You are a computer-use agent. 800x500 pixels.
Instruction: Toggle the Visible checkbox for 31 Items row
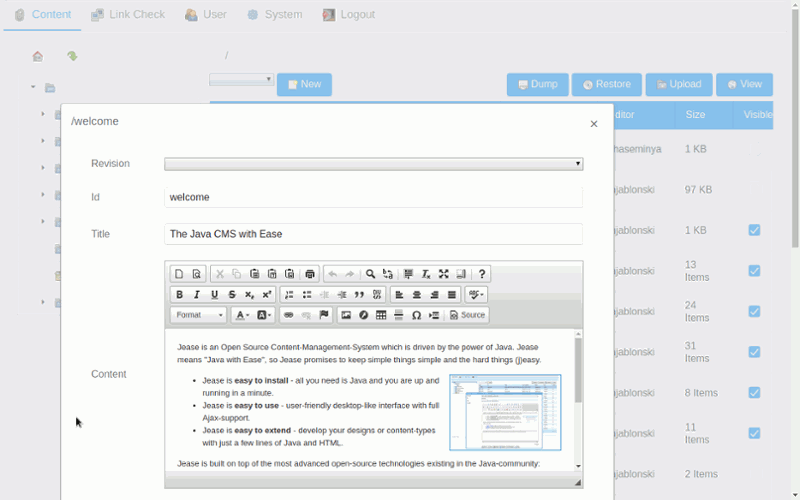point(754,352)
